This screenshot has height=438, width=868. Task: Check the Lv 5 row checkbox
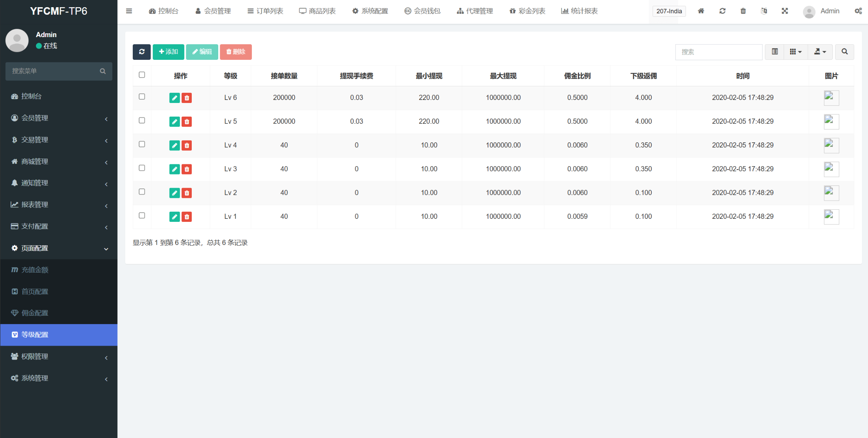pos(142,120)
